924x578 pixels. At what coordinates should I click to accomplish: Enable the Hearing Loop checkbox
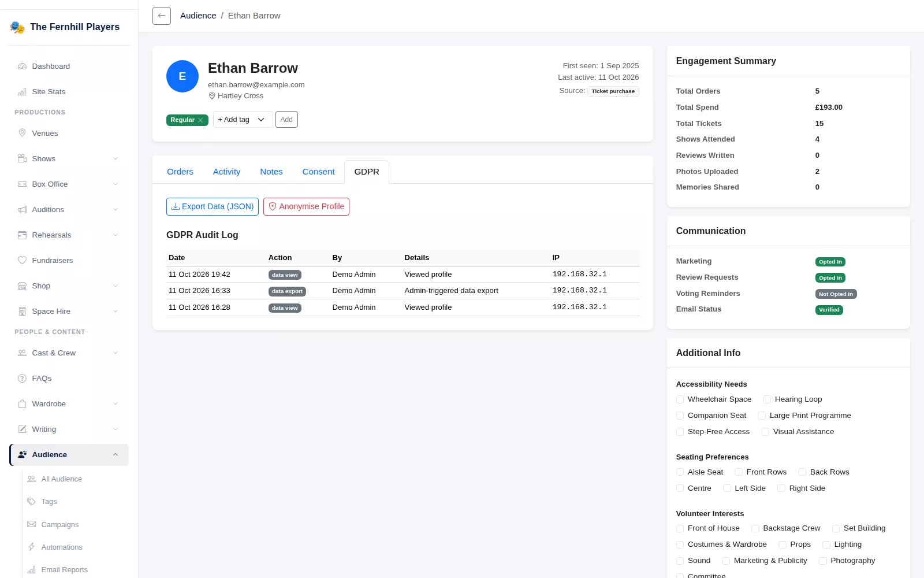click(x=767, y=399)
